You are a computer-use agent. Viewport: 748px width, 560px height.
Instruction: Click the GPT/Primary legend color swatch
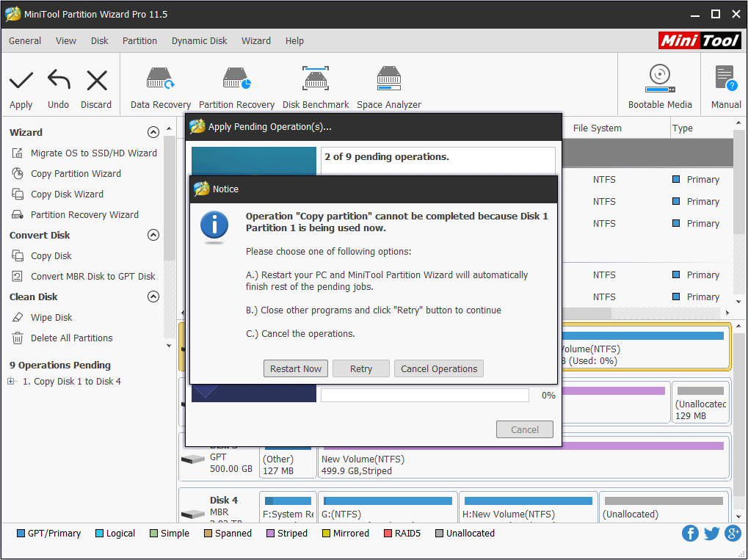21,534
